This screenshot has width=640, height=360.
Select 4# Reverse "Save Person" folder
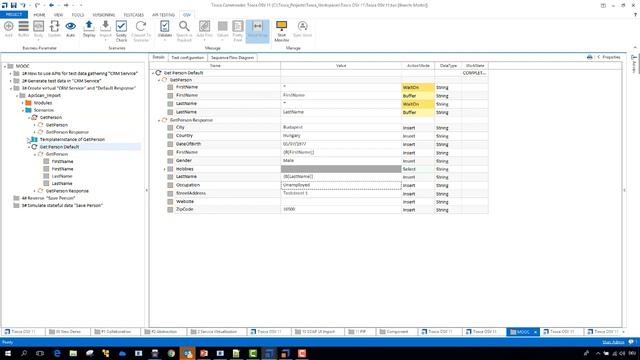coord(48,198)
